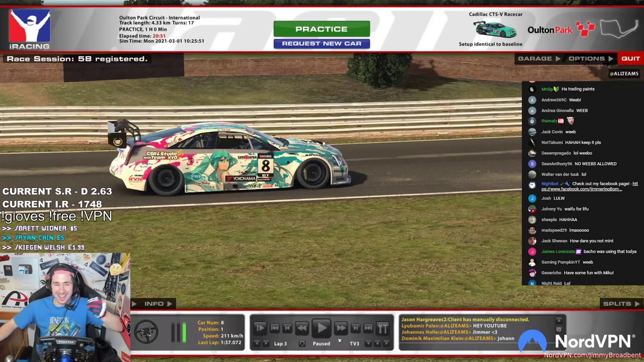Click the 'Speed: 211 km/h' readout

[222, 336]
